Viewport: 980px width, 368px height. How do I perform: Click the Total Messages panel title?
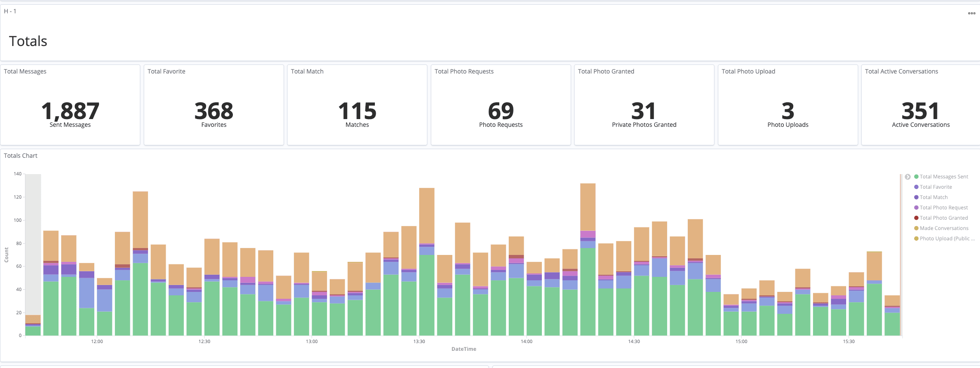point(25,71)
